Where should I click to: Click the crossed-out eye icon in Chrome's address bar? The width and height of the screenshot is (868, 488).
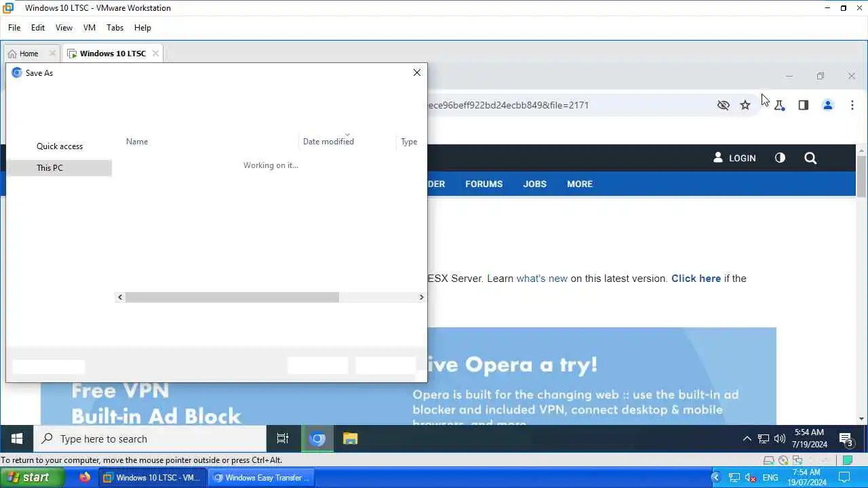724,105
